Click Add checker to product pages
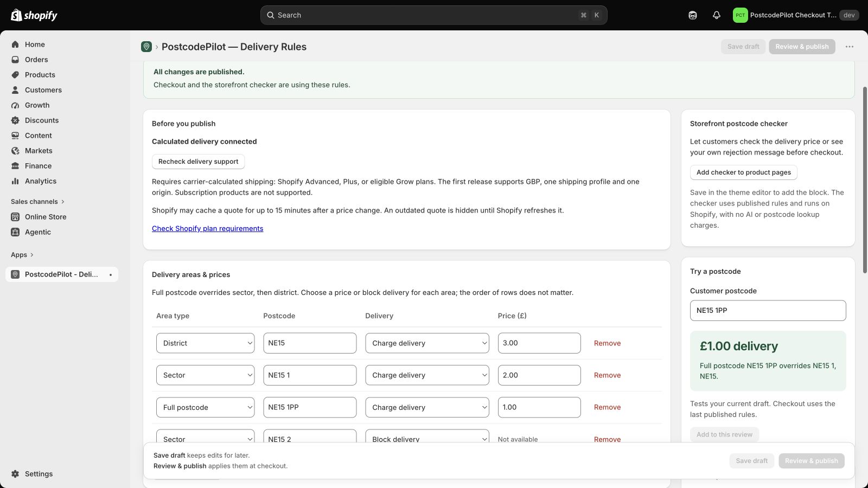This screenshot has height=488, width=868. pyautogui.click(x=743, y=172)
